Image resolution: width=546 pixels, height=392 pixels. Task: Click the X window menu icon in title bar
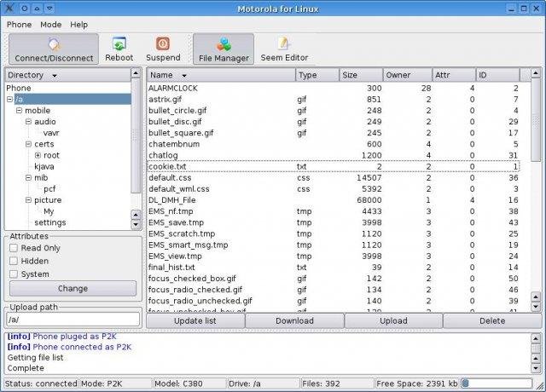(x=9, y=8)
